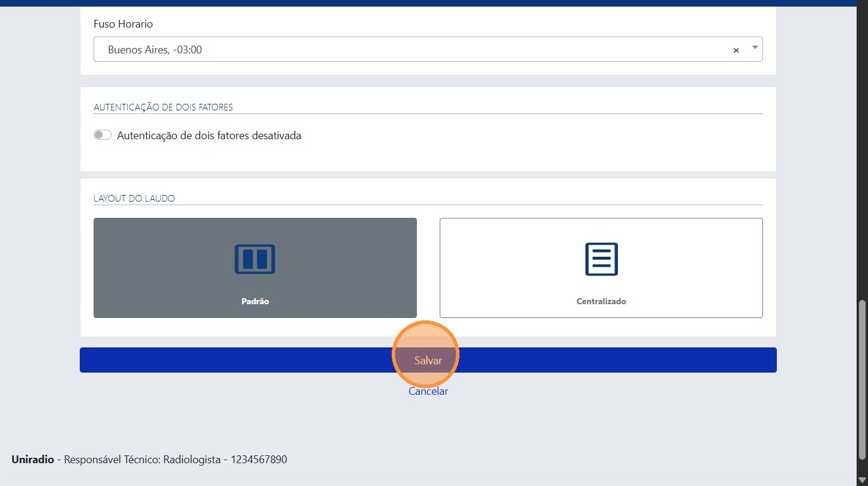Click the Uniradio name in footer

32,460
